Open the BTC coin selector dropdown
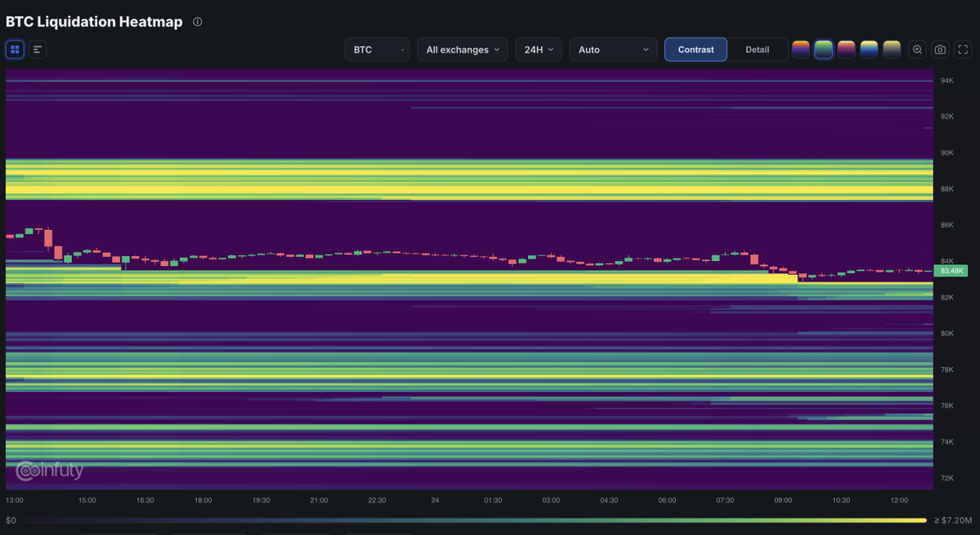 click(x=378, y=49)
